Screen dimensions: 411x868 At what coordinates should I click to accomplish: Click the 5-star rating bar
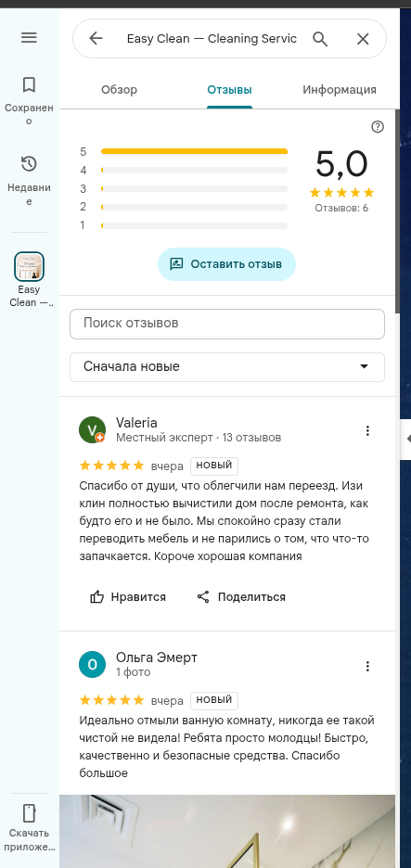click(194, 151)
